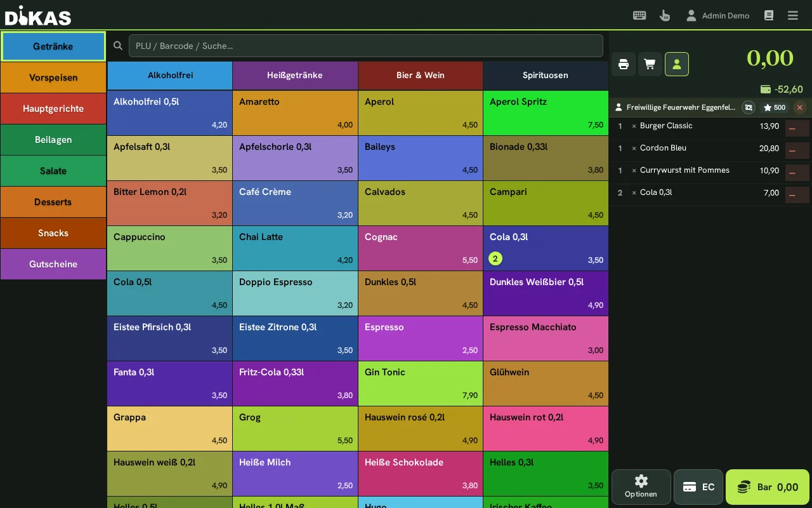This screenshot has width=812, height=508.
Task: Open Optionen settings
Action: tap(641, 487)
